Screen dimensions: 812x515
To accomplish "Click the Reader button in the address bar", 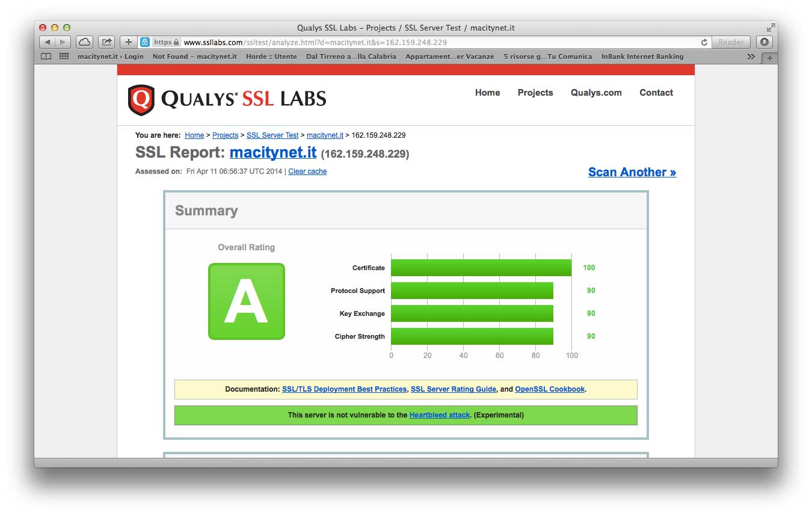I will click(x=731, y=42).
